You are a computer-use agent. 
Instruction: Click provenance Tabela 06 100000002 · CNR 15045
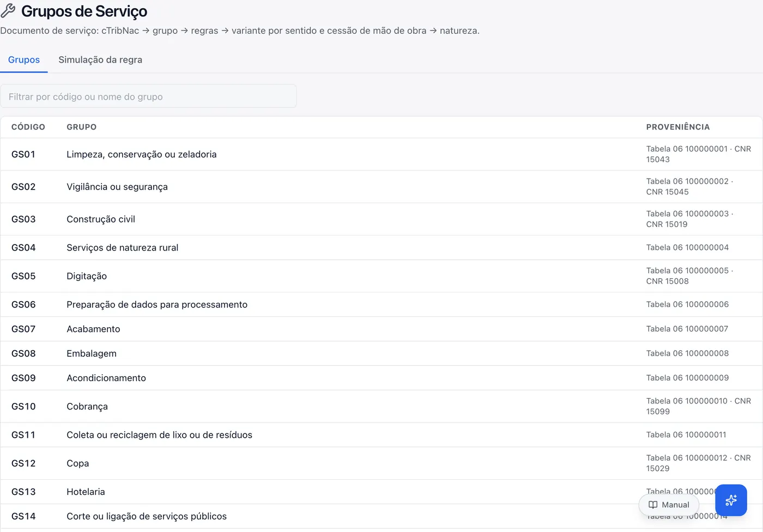pyautogui.click(x=690, y=187)
